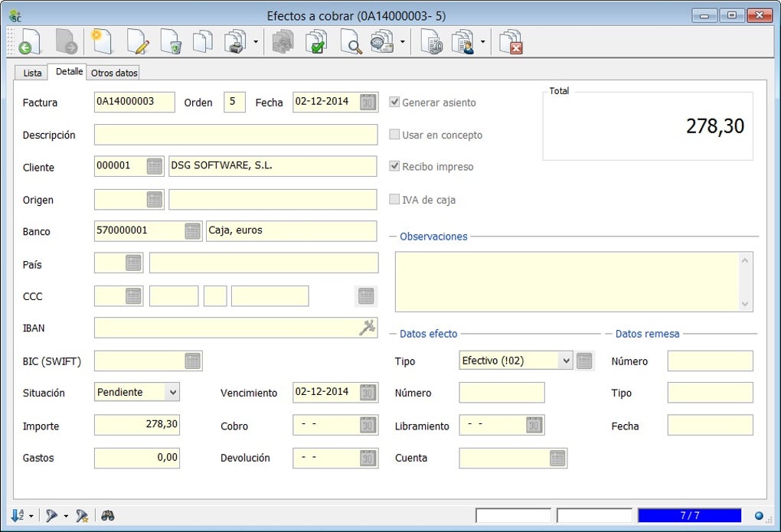Open search with the magnifying glass icon
Image resolution: width=781 pixels, height=532 pixels.
(x=351, y=41)
